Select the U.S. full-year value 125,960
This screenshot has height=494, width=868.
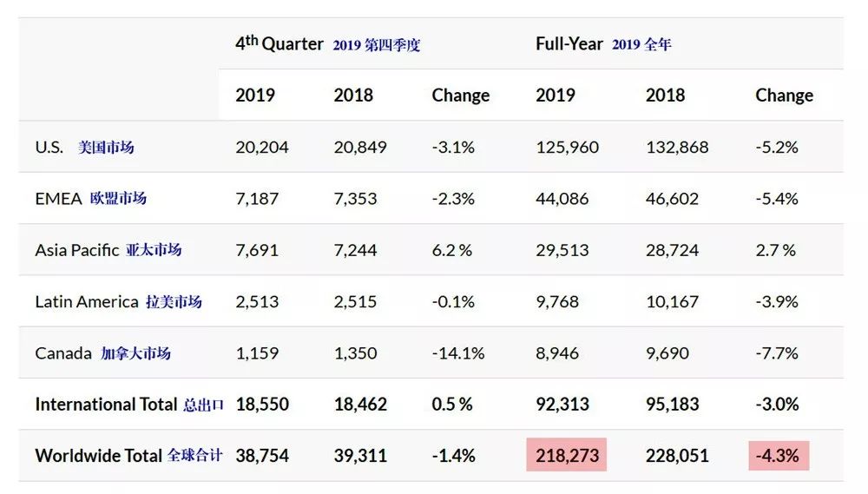567,147
